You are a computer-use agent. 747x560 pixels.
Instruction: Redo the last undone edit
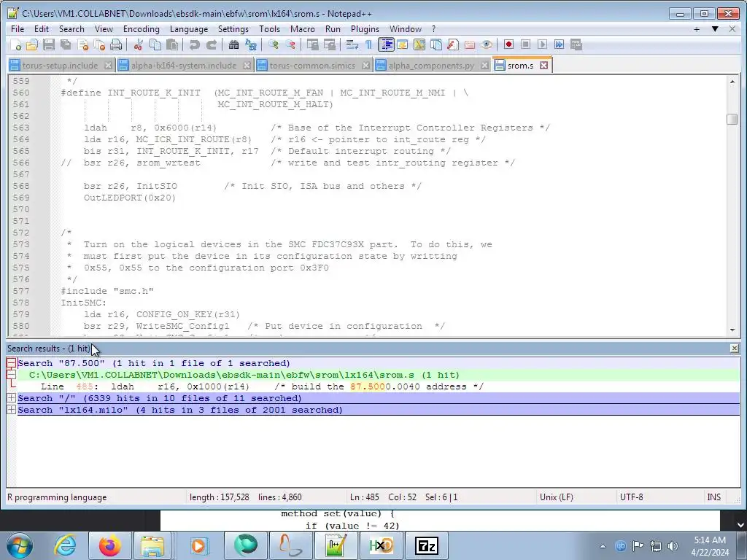coord(211,44)
